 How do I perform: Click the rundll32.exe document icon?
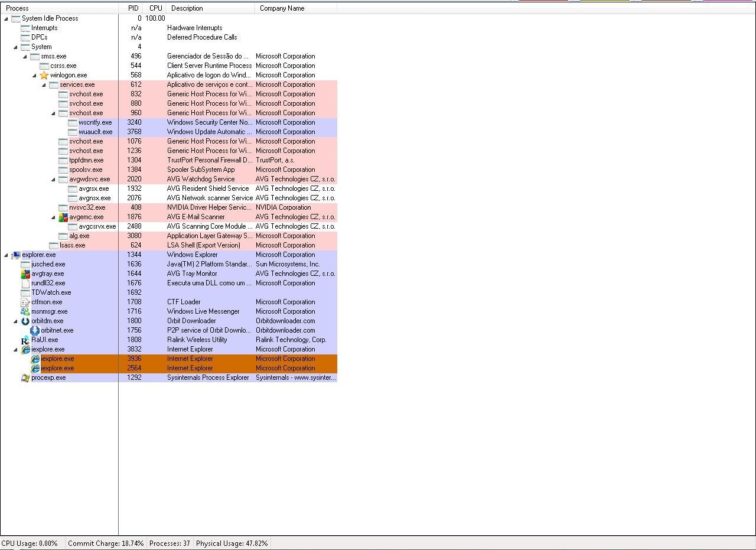point(25,283)
